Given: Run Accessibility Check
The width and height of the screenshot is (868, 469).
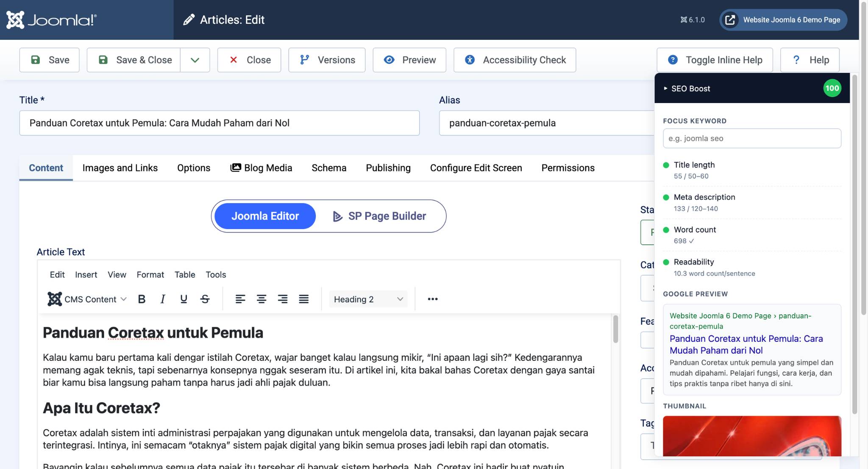Looking at the screenshot, I should [x=515, y=60].
